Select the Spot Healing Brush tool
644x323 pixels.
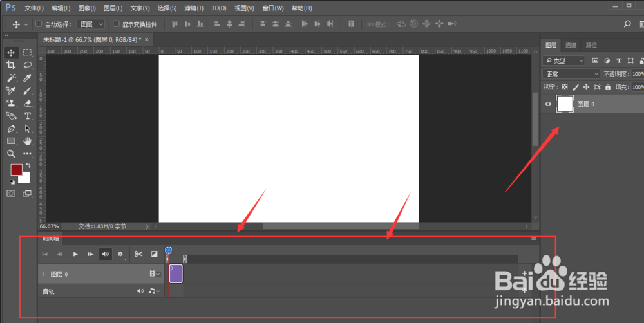(11, 91)
